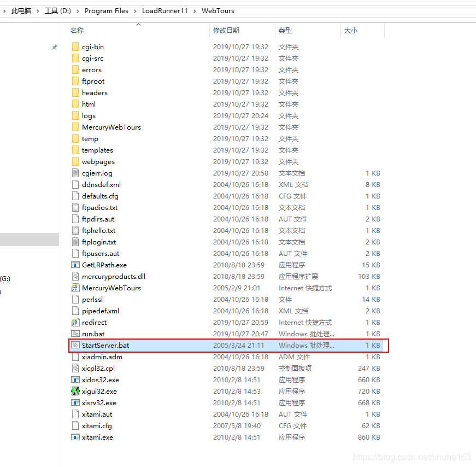476x467 pixels.
Task: Select the templates folder icon
Action: [75, 150]
